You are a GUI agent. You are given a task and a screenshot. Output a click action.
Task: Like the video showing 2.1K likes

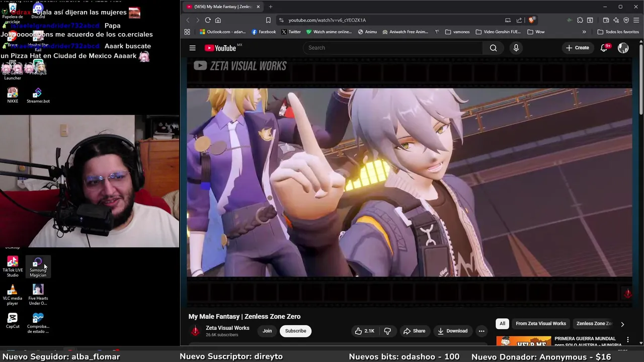pyautogui.click(x=365, y=331)
